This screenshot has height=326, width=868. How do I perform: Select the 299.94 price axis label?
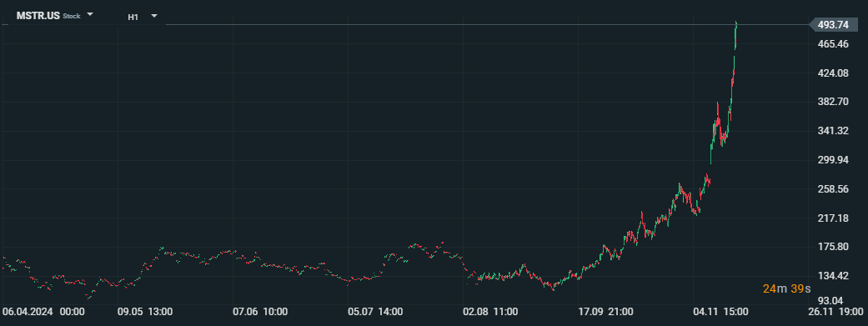coord(833,160)
